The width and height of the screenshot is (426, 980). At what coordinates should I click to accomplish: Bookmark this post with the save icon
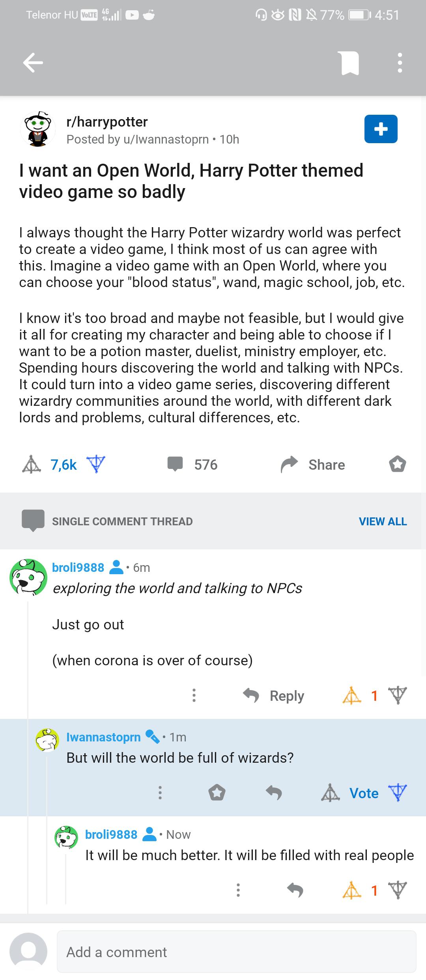[350, 63]
